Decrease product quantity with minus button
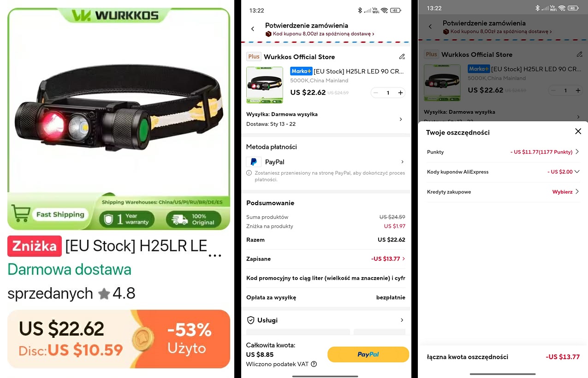 pyautogui.click(x=376, y=93)
